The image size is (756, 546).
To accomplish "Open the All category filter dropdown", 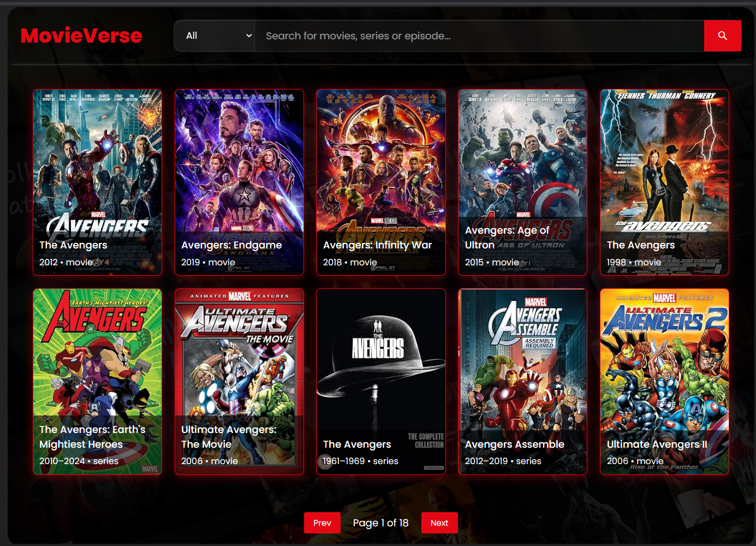I will coord(215,36).
